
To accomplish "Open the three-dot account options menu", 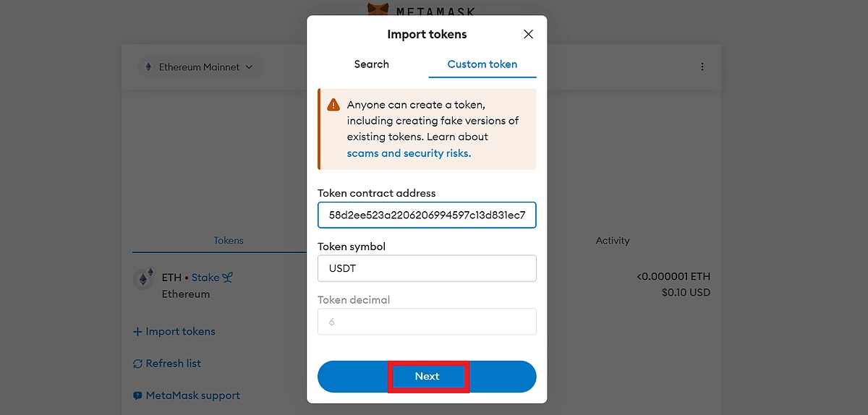I will (x=702, y=67).
